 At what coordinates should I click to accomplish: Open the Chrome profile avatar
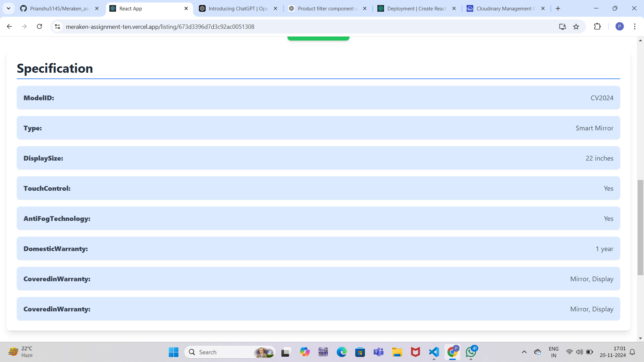click(619, 26)
